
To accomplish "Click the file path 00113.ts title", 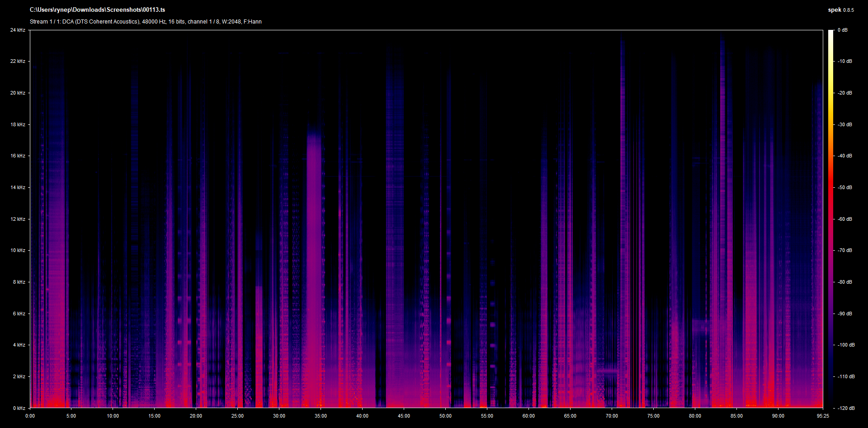I will point(97,10).
